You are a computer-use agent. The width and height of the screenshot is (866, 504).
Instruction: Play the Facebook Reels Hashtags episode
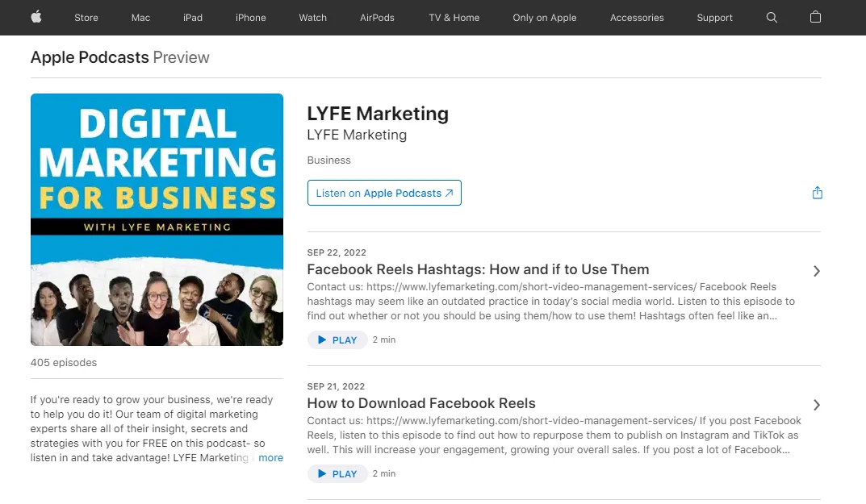[x=337, y=339]
